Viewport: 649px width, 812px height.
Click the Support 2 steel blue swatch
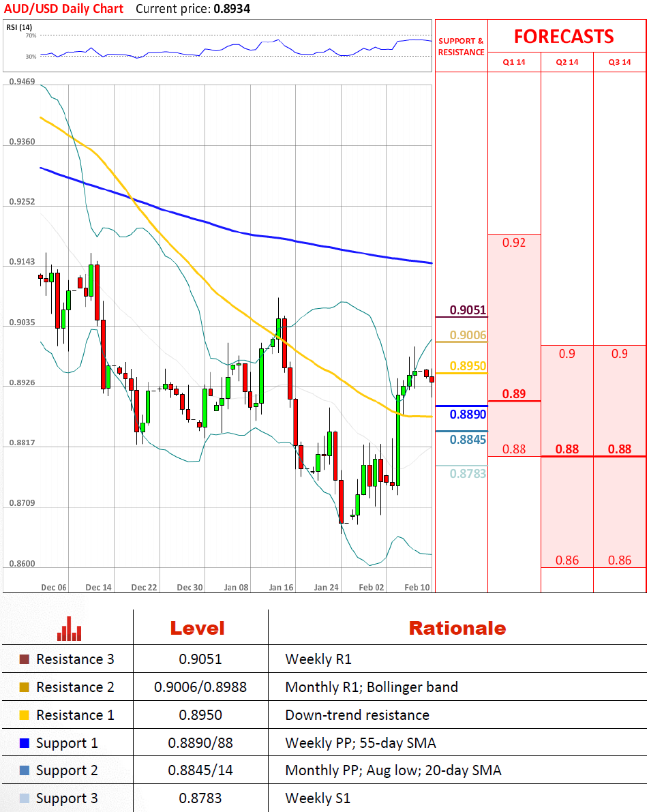tap(25, 770)
